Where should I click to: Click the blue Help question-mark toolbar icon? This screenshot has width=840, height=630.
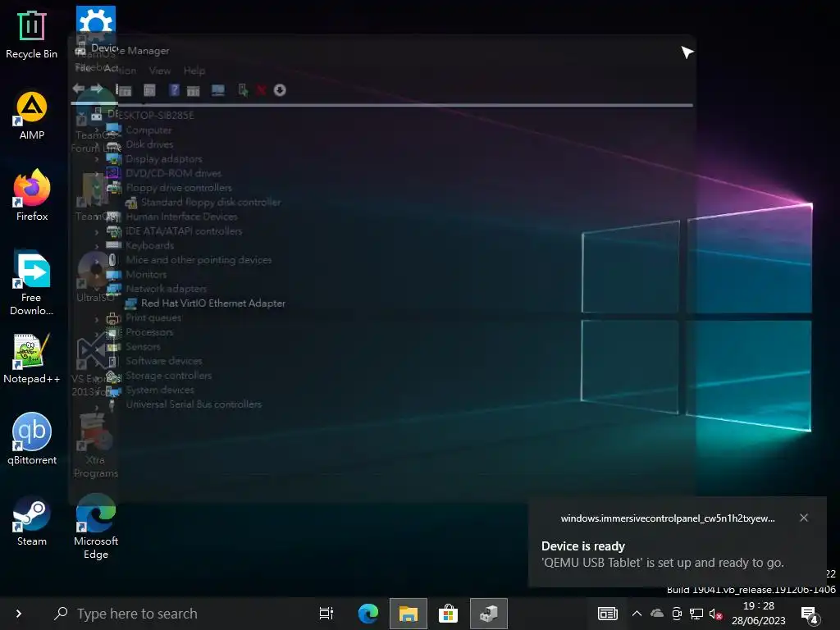click(x=174, y=90)
